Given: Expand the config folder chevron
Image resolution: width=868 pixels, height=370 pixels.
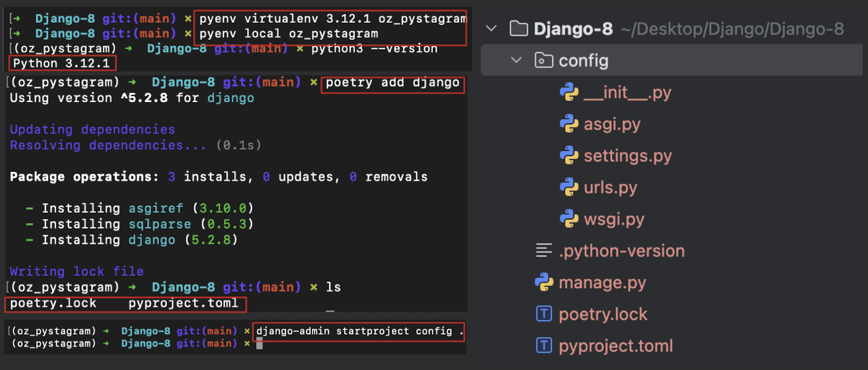Looking at the screenshot, I should [x=516, y=60].
